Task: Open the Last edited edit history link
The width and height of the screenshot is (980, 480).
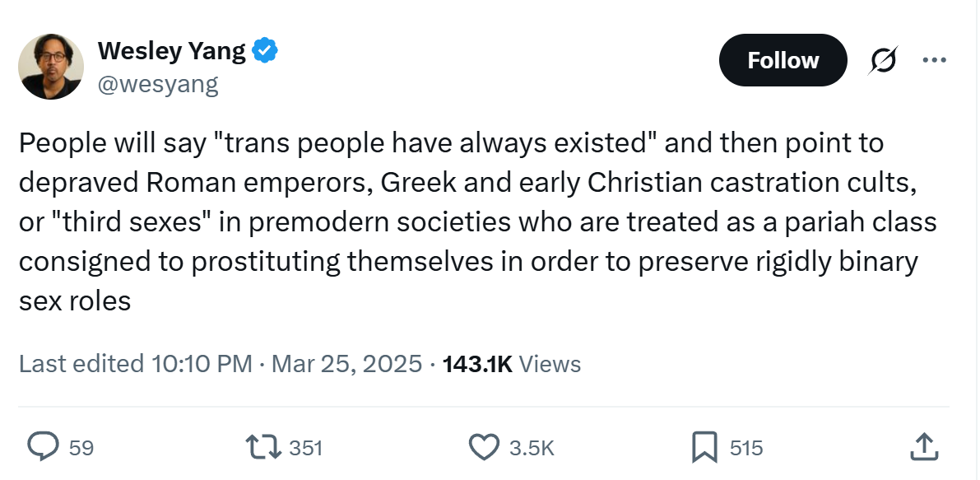Action: click(x=81, y=364)
